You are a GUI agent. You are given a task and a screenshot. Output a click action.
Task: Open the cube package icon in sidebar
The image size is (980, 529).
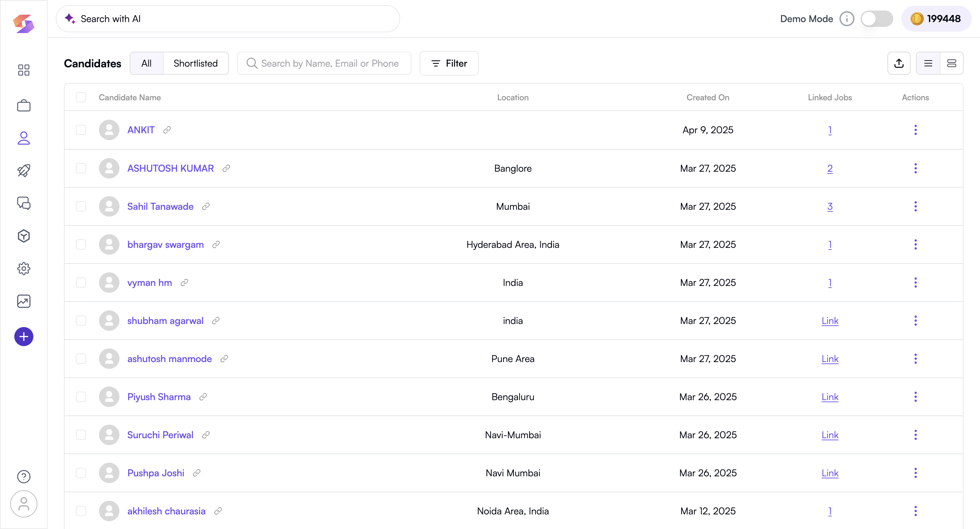23,236
